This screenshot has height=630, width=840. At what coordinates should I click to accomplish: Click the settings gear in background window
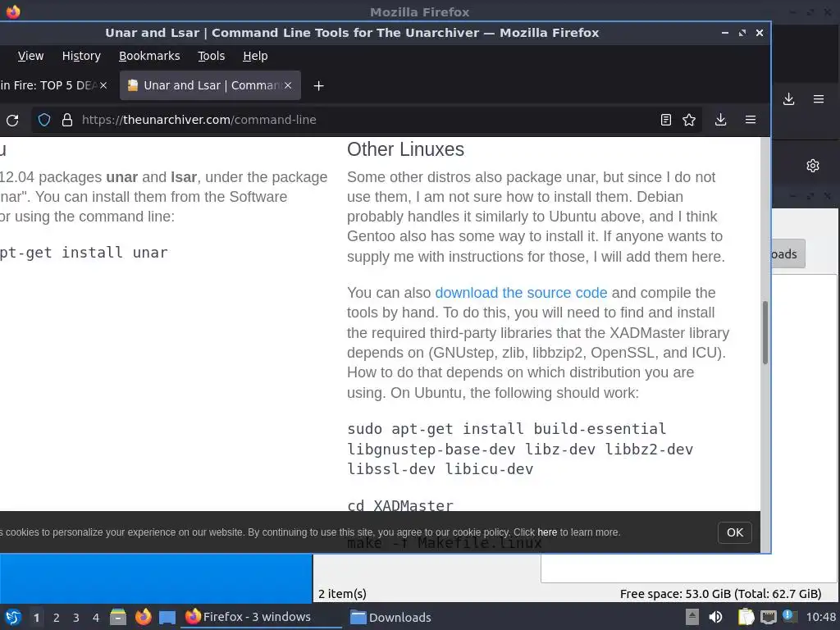click(813, 166)
